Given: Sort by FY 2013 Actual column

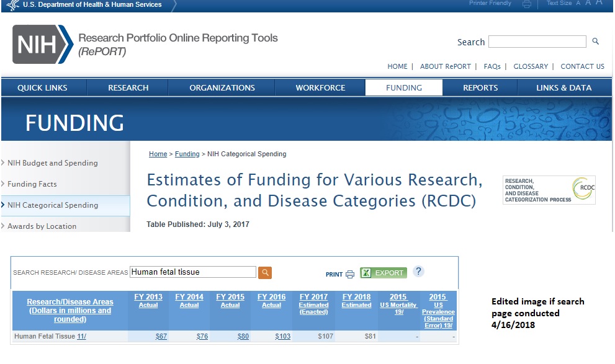Looking at the screenshot, I should pyautogui.click(x=148, y=301).
